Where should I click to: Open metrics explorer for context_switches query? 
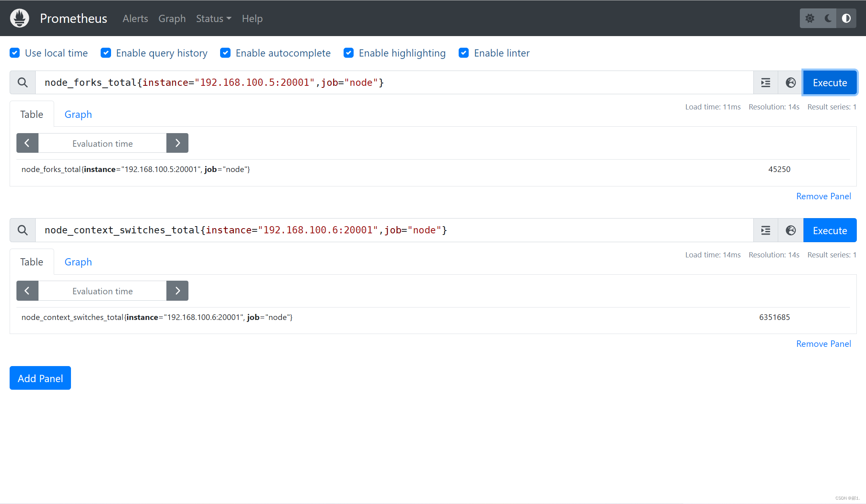pyautogui.click(x=791, y=230)
